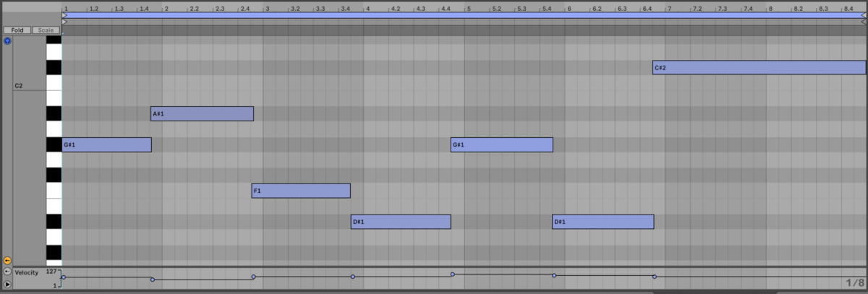This screenshot has height=294, width=868.
Task: Select the F1 note
Action: 301,191
